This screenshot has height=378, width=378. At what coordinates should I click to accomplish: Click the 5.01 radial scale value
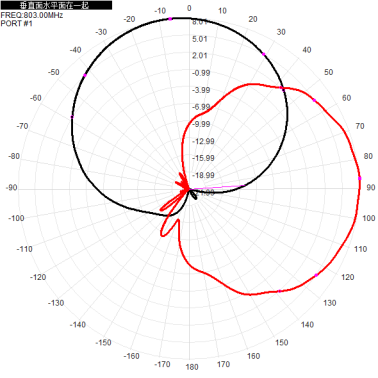(x=200, y=39)
